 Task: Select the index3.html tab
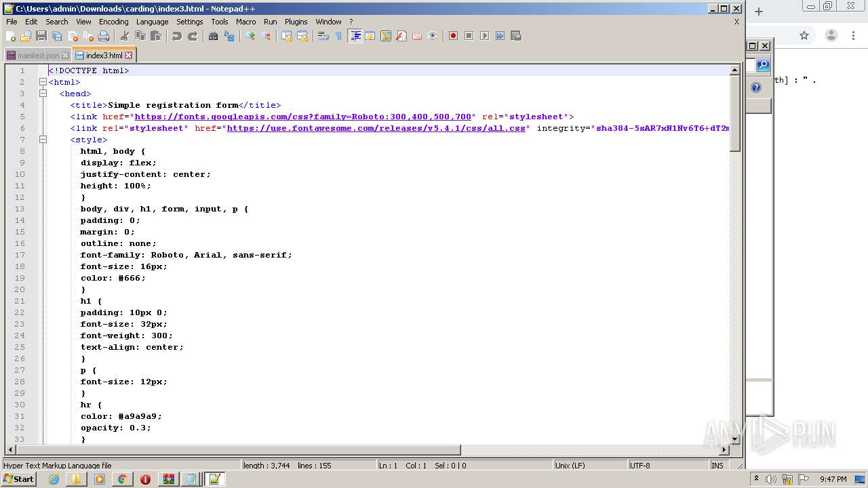(x=104, y=56)
